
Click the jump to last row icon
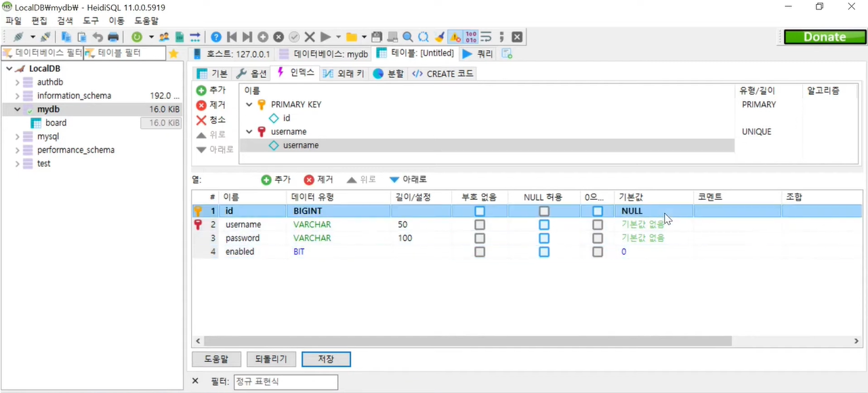(x=247, y=37)
